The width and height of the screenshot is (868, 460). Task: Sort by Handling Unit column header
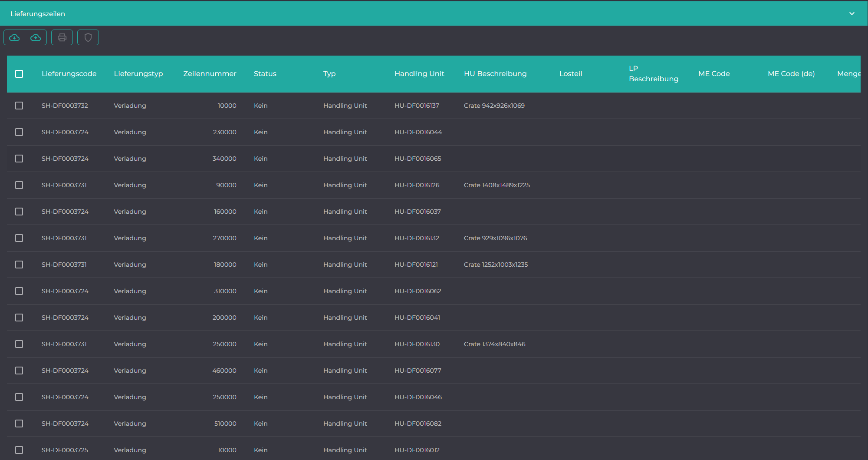(419, 74)
